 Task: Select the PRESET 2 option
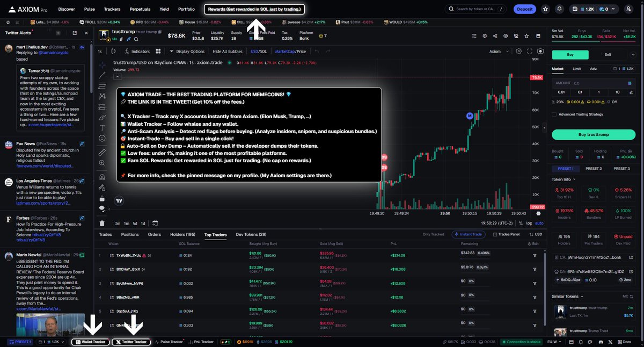click(594, 169)
